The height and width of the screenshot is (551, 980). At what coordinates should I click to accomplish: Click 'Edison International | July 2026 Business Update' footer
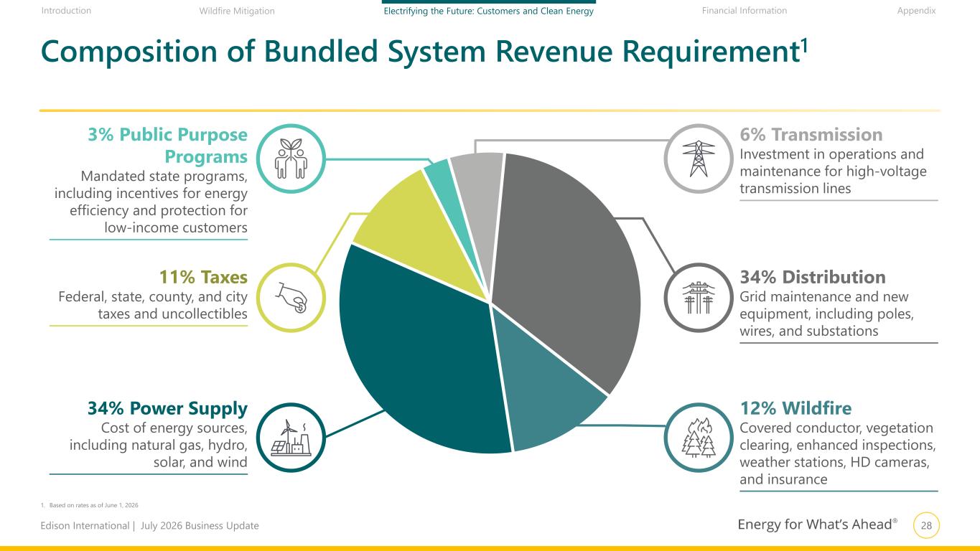150,526
